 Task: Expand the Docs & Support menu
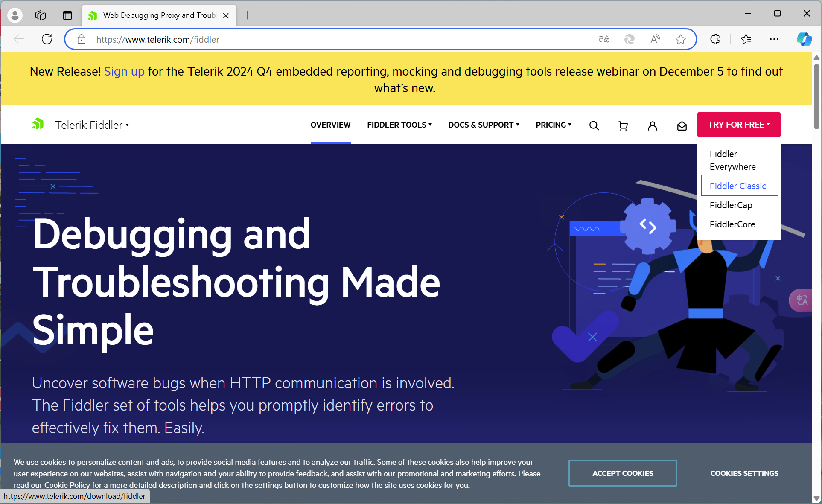pos(484,125)
